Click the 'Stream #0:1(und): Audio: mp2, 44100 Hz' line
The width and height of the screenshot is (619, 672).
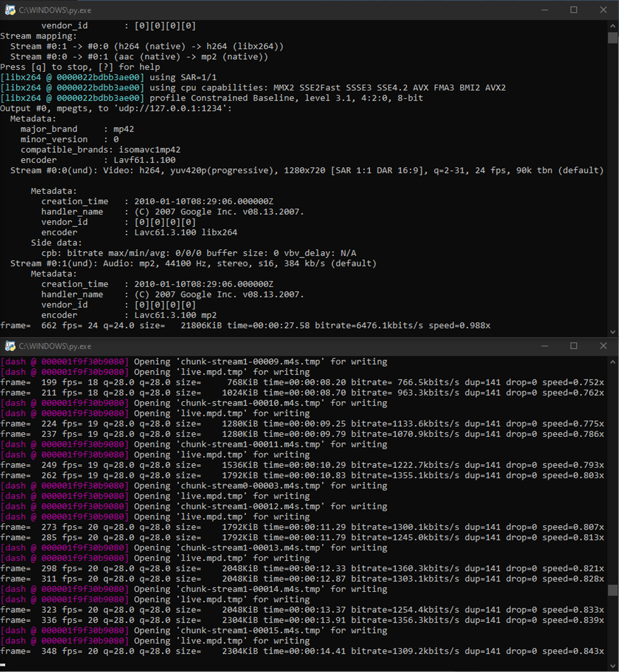tap(193, 263)
